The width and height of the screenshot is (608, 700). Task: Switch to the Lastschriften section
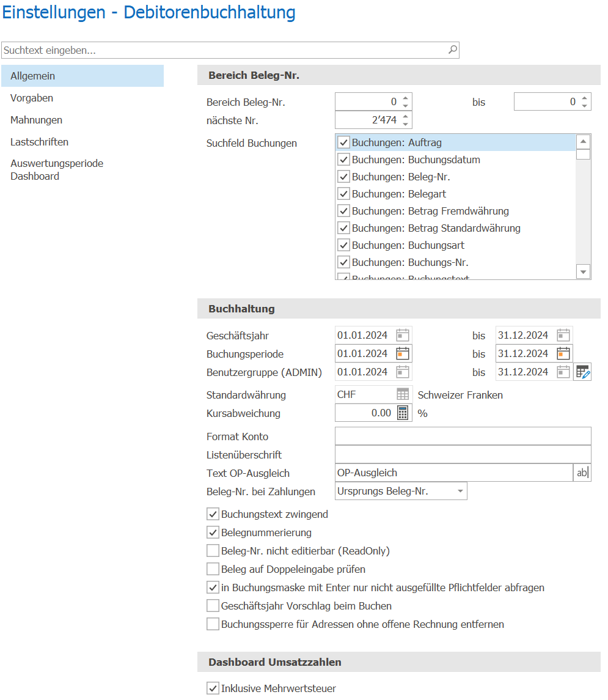pyautogui.click(x=39, y=141)
